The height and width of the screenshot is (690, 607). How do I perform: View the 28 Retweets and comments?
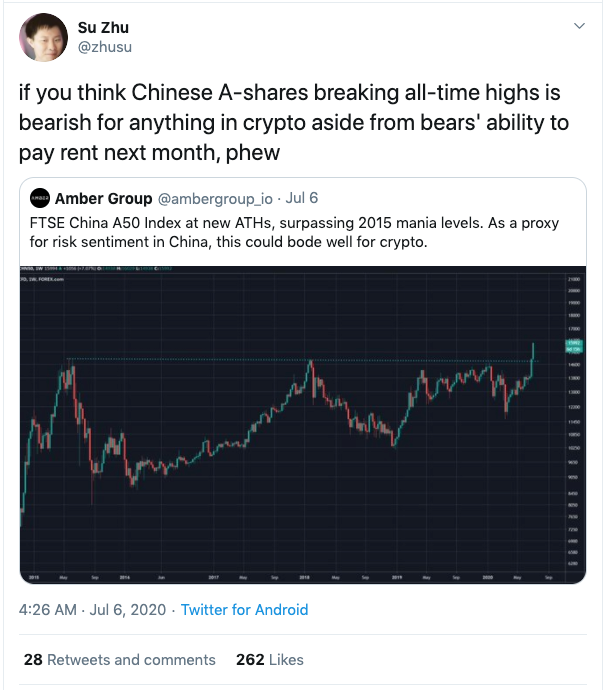[119, 659]
